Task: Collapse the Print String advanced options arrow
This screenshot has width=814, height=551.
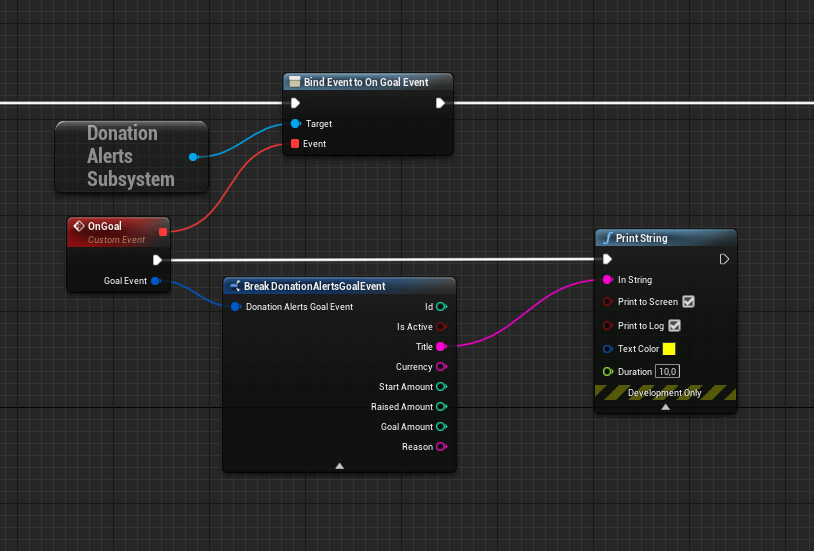Action: [666, 407]
